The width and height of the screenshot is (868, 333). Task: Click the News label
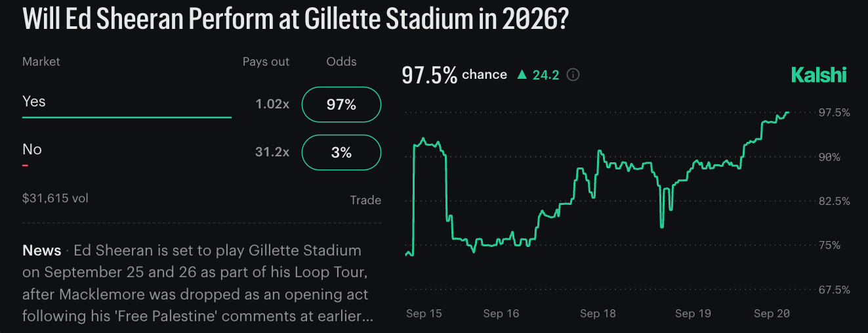click(42, 250)
